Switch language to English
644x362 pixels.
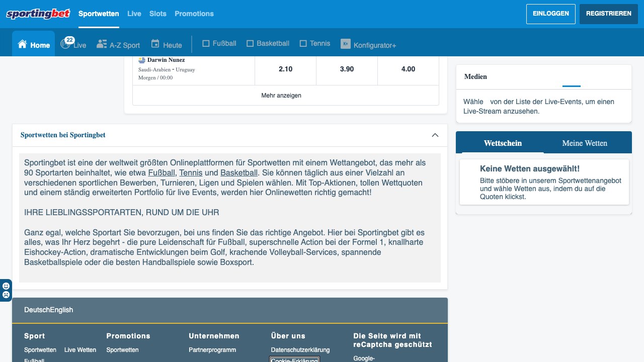[x=61, y=310]
